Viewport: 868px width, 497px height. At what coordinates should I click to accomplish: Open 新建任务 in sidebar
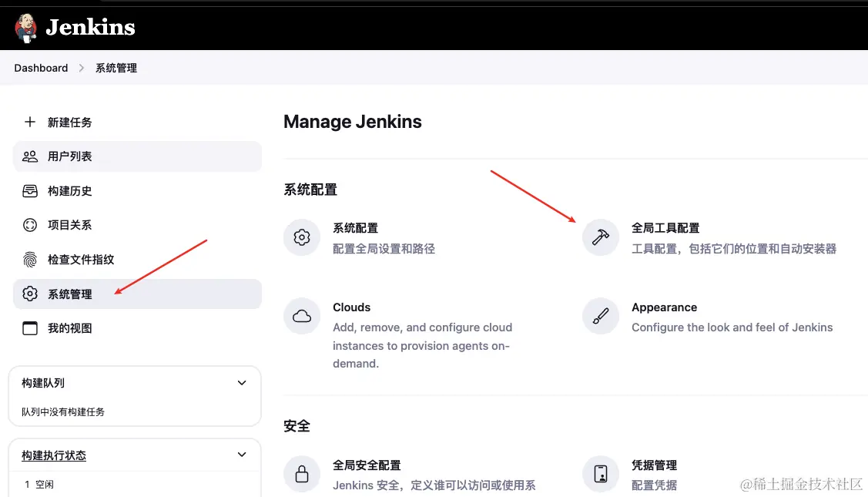point(70,123)
